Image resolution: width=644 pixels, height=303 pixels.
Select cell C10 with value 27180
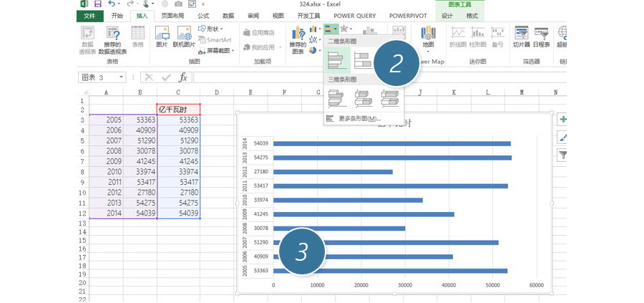point(179,192)
